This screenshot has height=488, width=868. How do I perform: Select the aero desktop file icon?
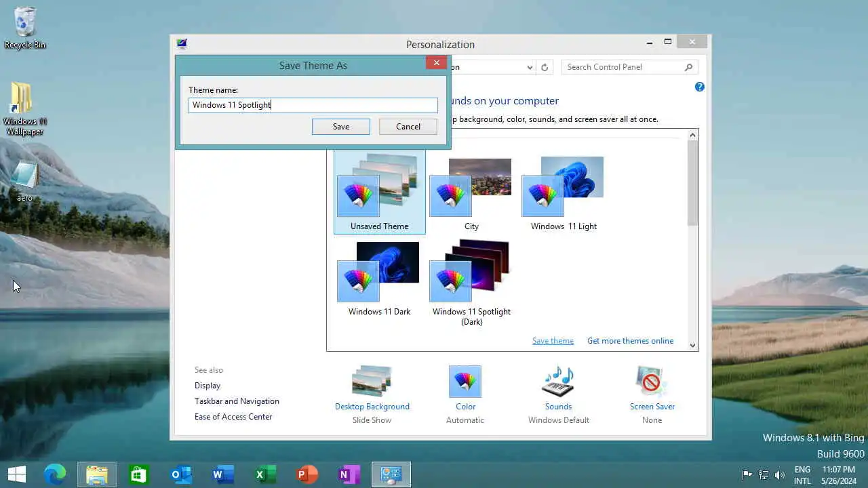click(x=25, y=182)
